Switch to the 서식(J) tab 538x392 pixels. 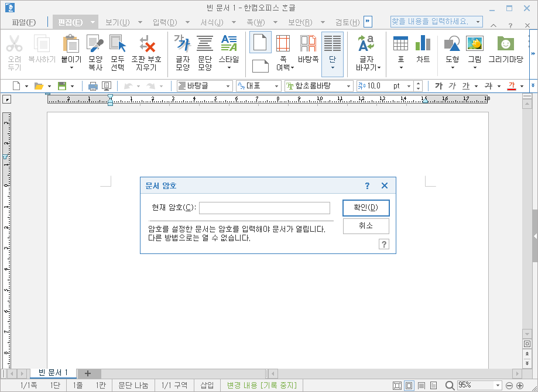(212, 23)
